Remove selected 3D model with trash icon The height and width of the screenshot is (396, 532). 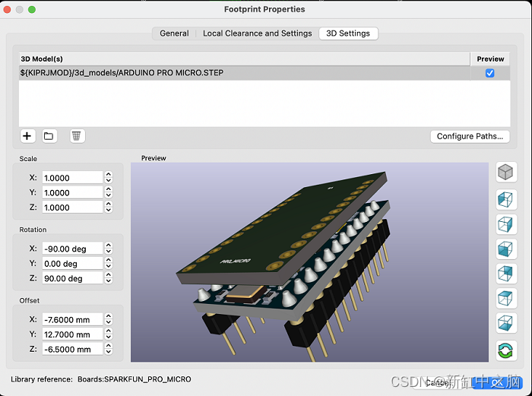click(77, 136)
